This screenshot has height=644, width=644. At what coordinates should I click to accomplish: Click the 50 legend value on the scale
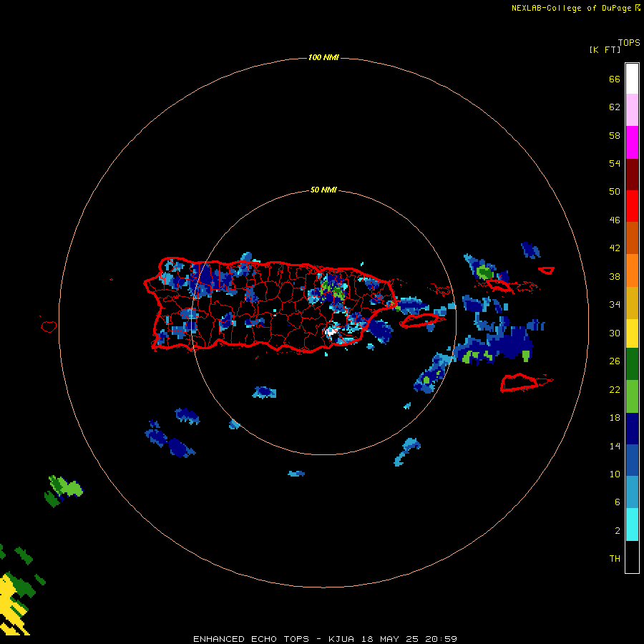(x=615, y=192)
